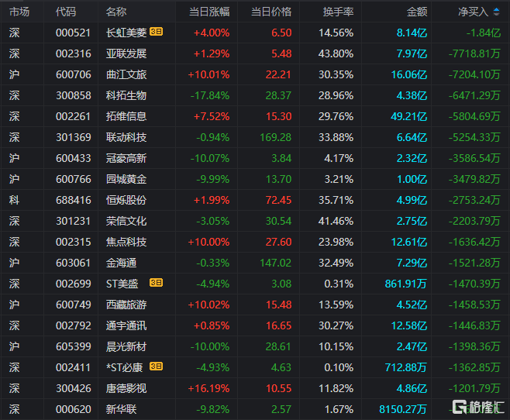This screenshot has height=420, width=510.
Task: Click the +16.19% change for 唐德影视
Action: click(x=208, y=388)
